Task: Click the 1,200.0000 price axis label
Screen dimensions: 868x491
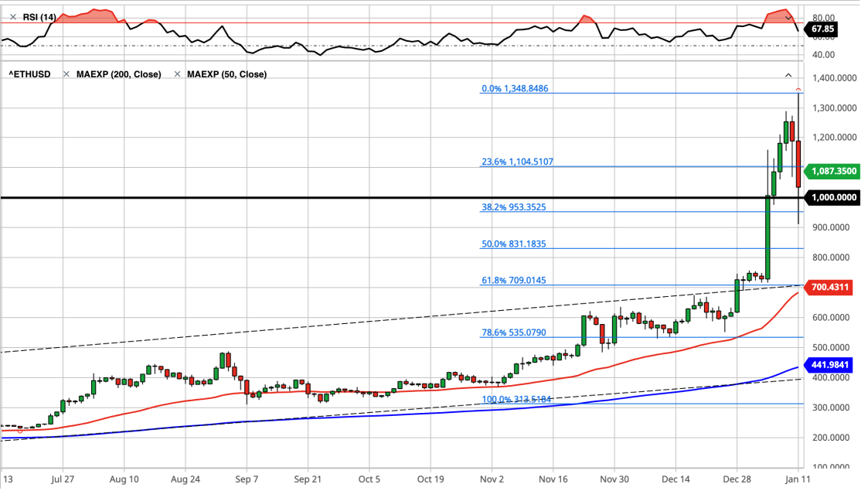Action: click(834, 138)
